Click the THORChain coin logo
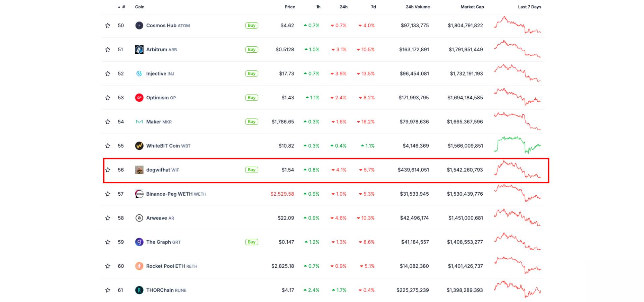644x302 pixels. (x=139, y=290)
